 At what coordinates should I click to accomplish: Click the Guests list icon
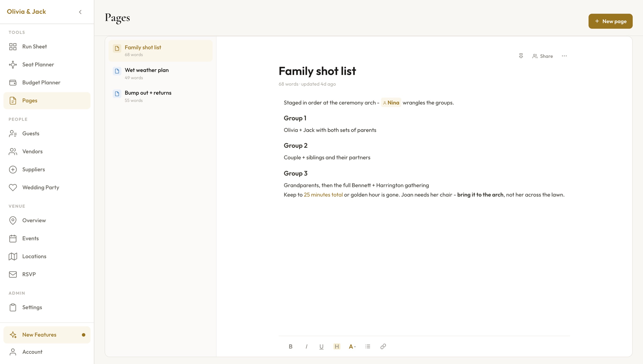[13, 133]
